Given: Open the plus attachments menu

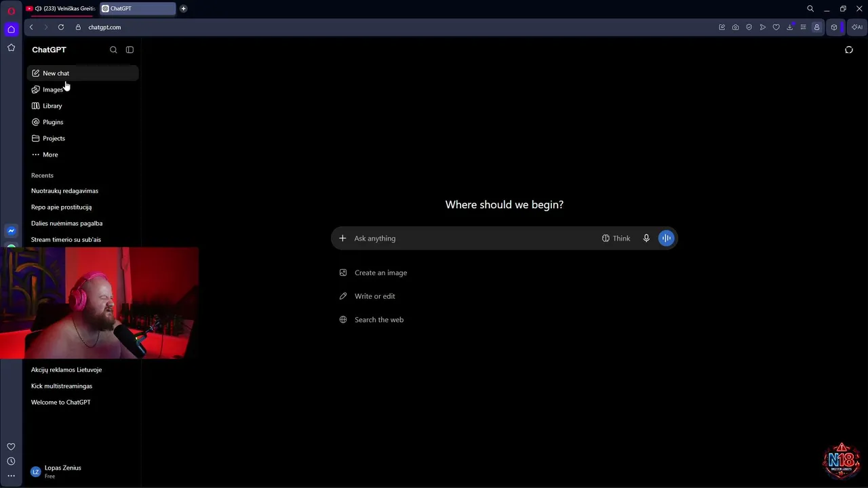Looking at the screenshot, I should [342, 238].
